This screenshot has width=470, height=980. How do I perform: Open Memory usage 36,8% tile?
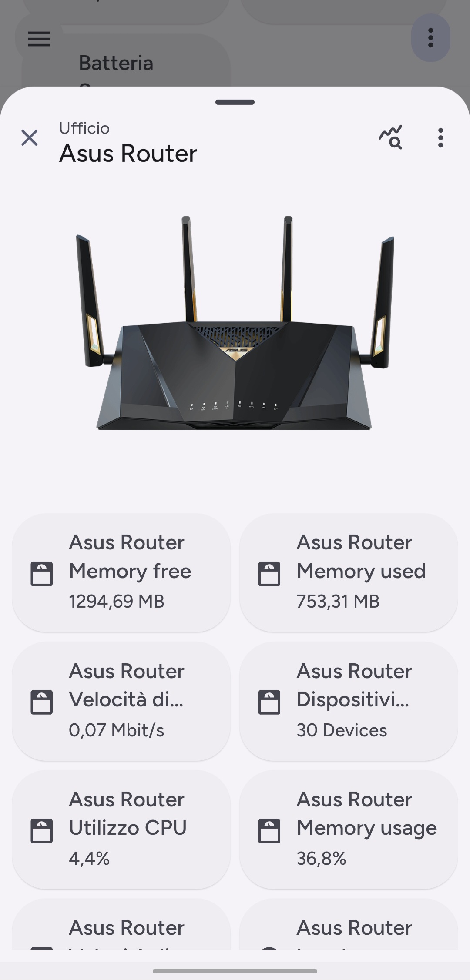point(349,829)
